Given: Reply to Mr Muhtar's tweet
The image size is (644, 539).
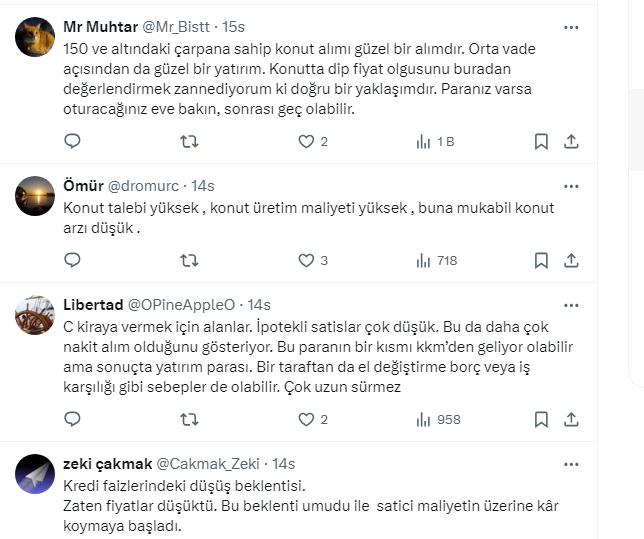Looking at the screenshot, I should (x=72, y=142).
